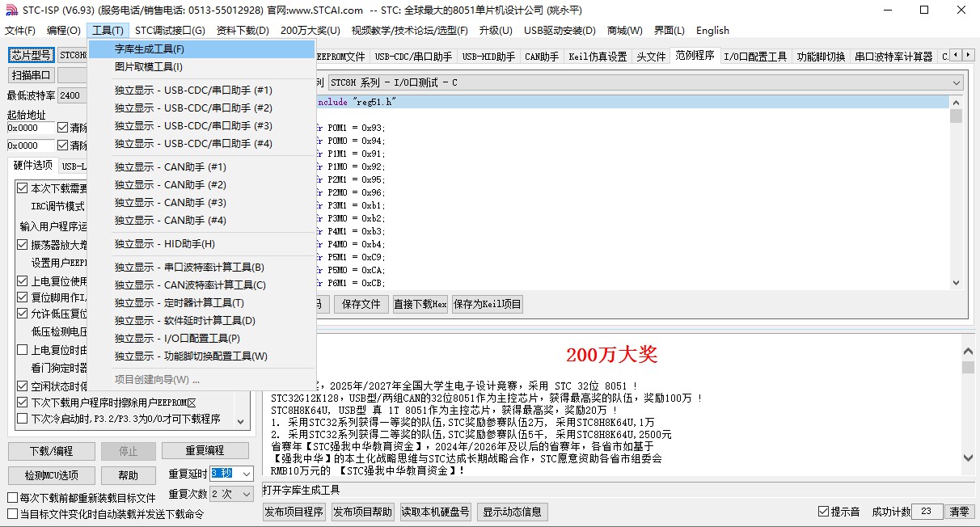
Task: Open 独立显示 定时器计算工具(T)
Action: click(x=201, y=303)
